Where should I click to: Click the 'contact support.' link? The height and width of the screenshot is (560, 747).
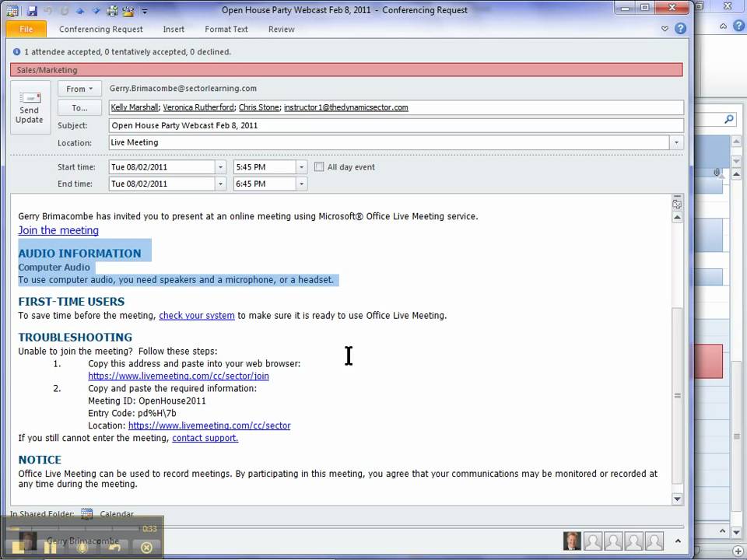point(205,438)
